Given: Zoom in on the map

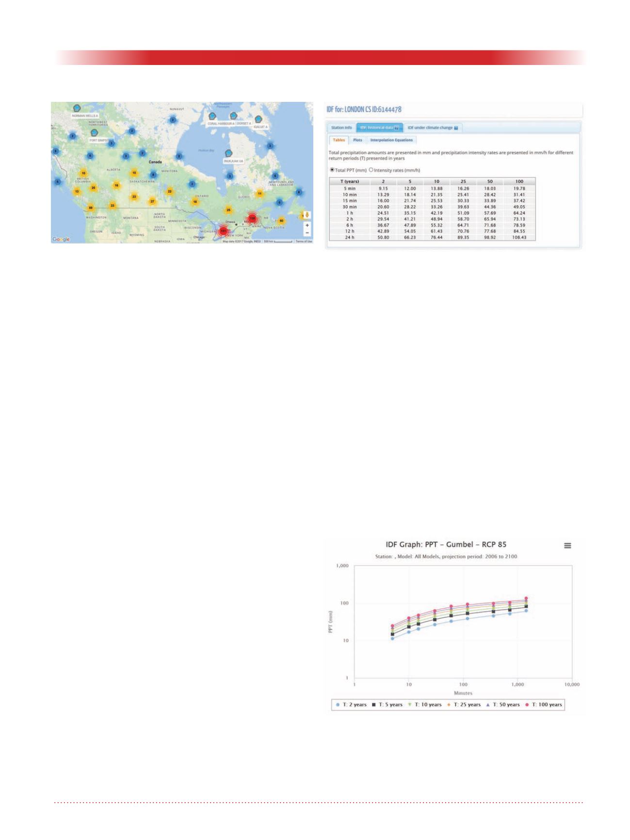Looking at the screenshot, I should [307, 226].
